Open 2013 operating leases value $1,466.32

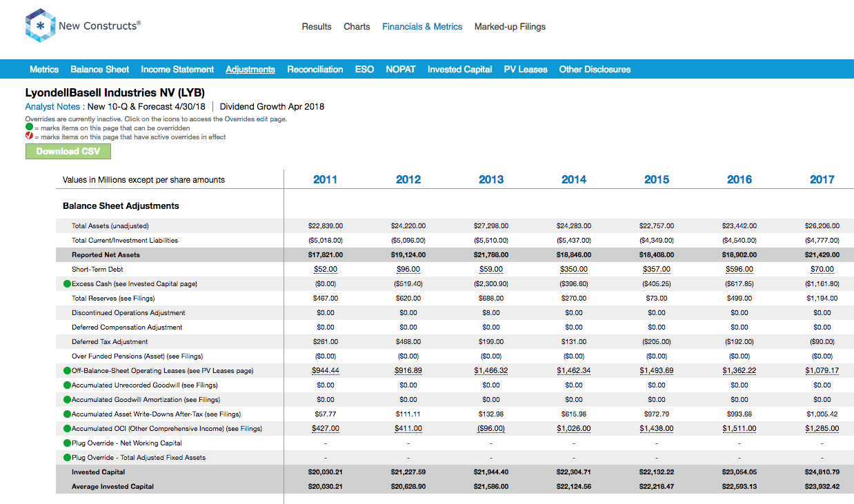[x=491, y=371]
